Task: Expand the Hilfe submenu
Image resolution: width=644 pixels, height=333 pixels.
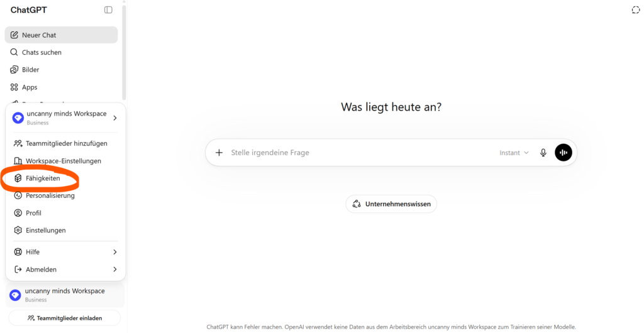Action: tap(65, 252)
